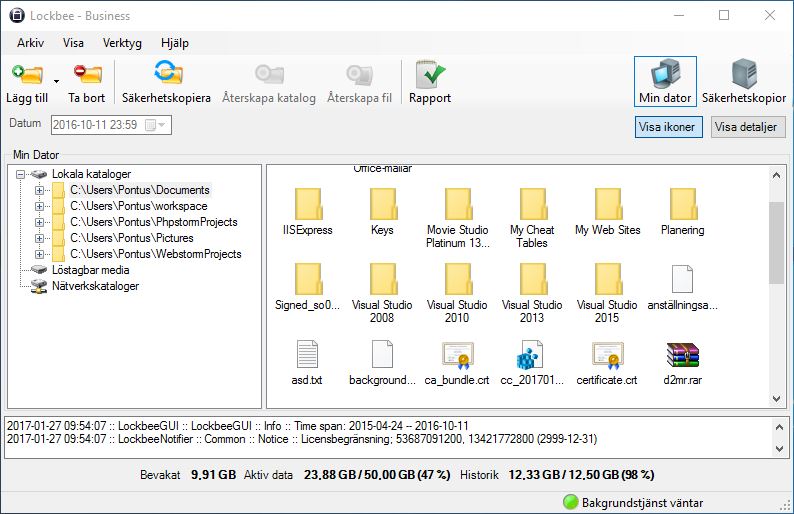Select the IISExpress folder icon

pos(308,204)
